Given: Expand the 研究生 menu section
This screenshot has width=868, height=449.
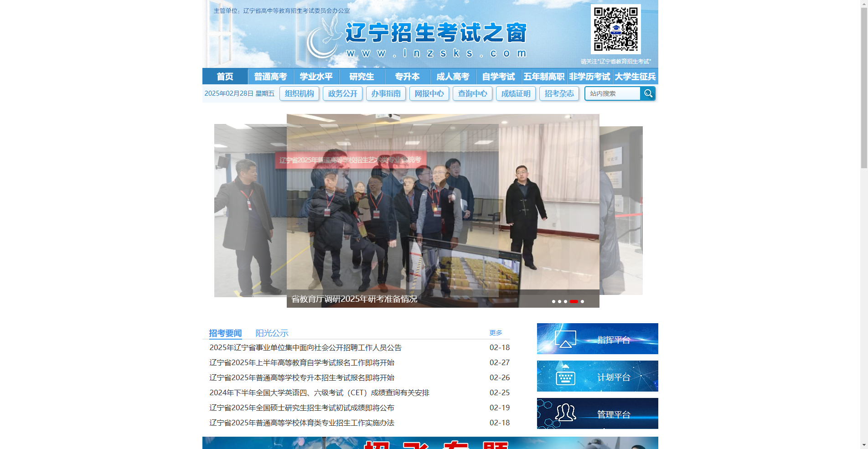Looking at the screenshot, I should pos(362,76).
